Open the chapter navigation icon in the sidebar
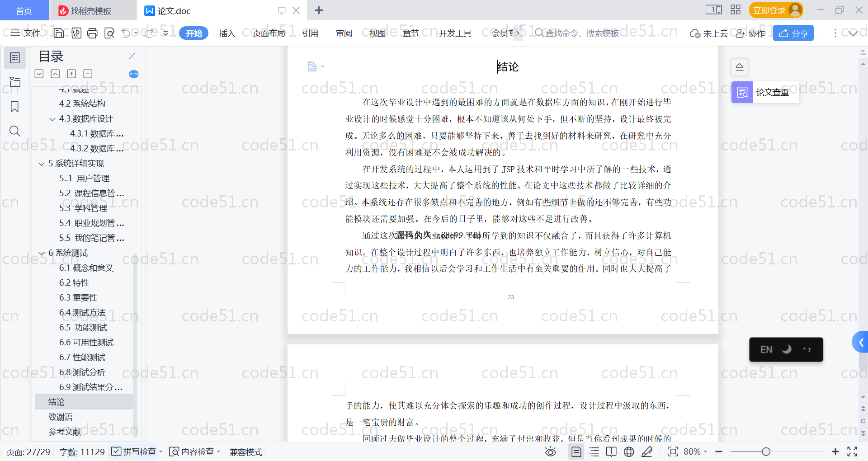868x461 pixels. [15, 82]
